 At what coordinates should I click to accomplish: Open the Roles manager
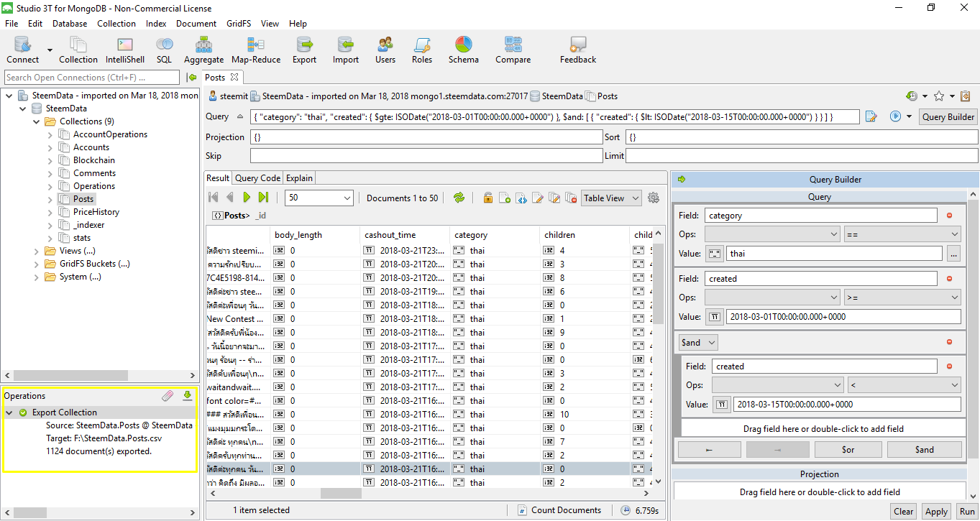[x=422, y=50]
